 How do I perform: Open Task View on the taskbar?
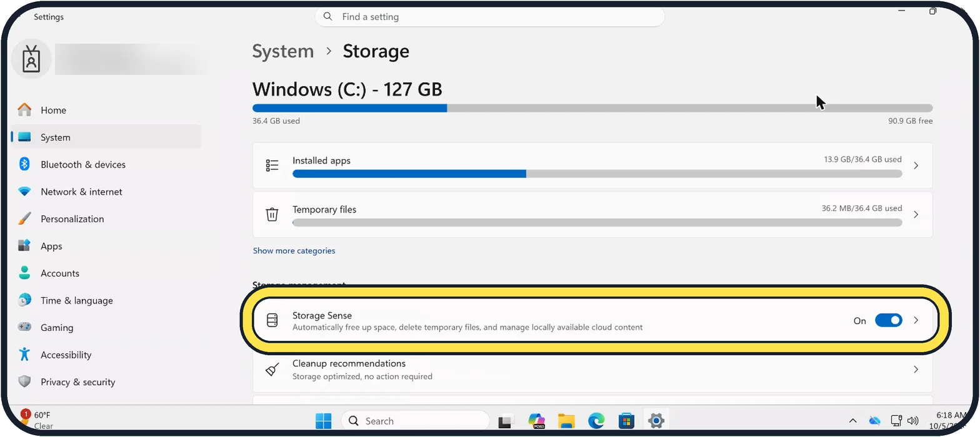[506, 421]
